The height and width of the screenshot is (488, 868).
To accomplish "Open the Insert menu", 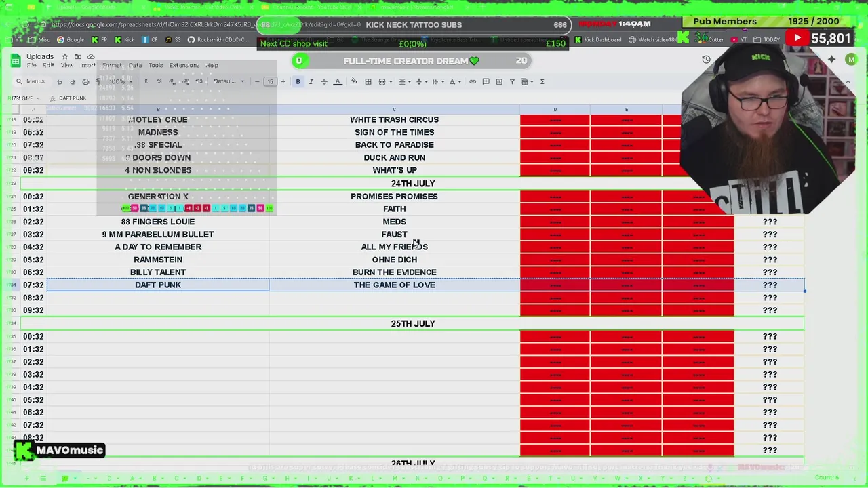I will [x=87, y=66].
